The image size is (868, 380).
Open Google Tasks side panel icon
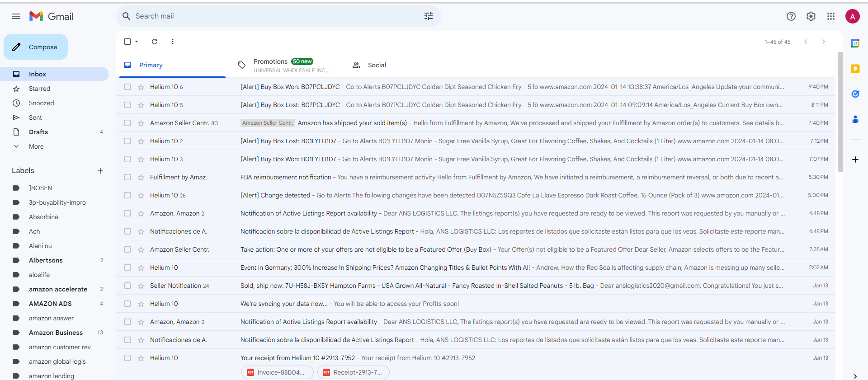(855, 94)
